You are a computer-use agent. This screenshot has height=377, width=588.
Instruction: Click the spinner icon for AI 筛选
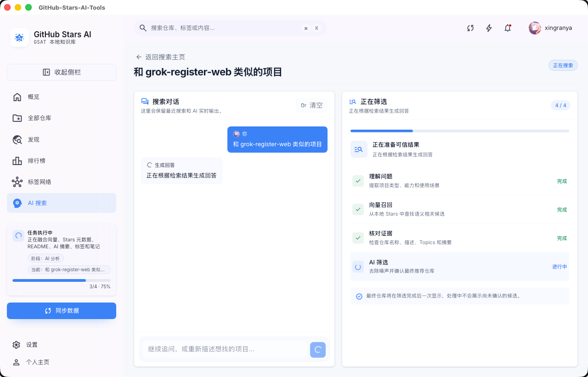pyautogui.click(x=358, y=267)
